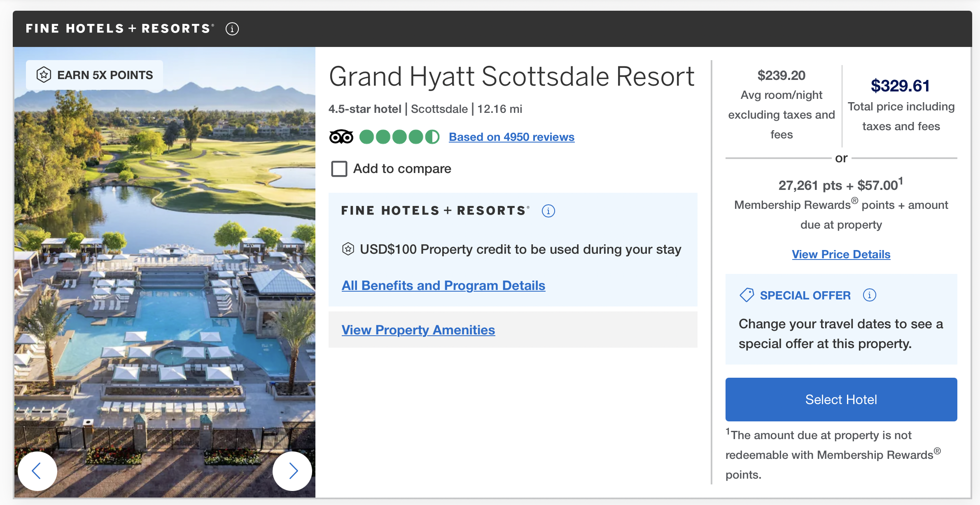Show previous hotel photo with left arrow
Image resolution: width=980 pixels, height=505 pixels.
coord(37,471)
